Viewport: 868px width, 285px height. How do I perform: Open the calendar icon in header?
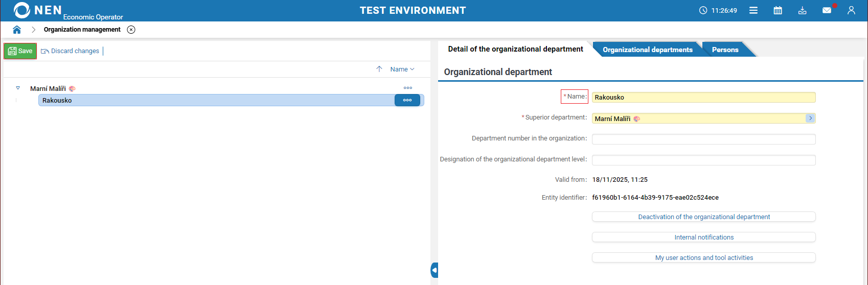point(778,10)
